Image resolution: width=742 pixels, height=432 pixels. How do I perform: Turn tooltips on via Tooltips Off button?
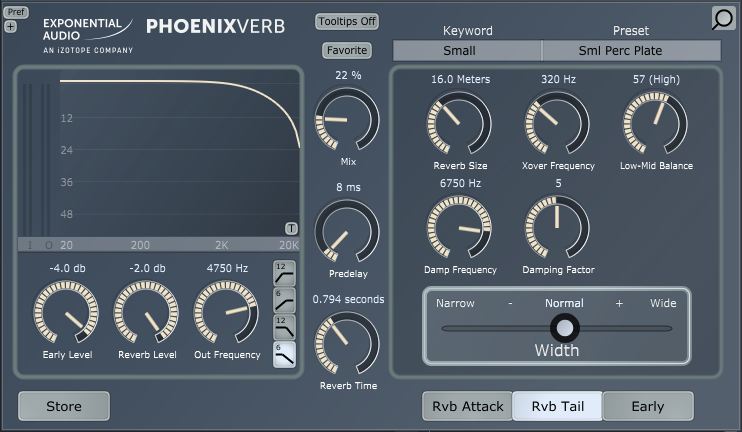(347, 21)
